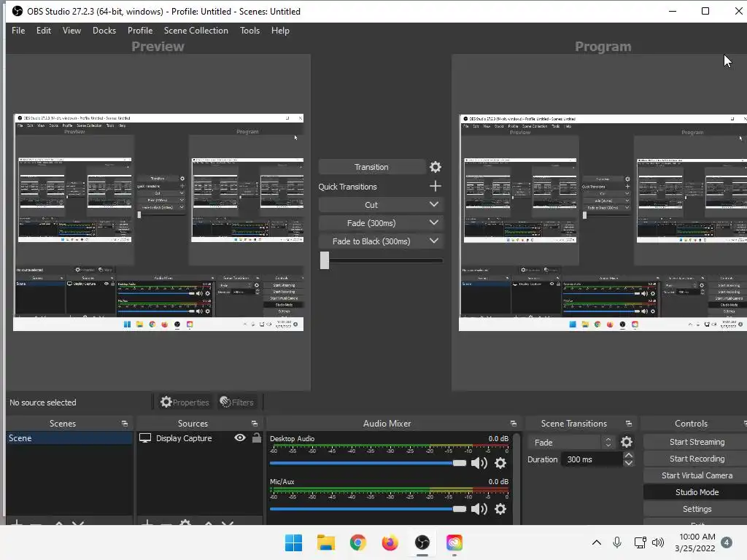Click Start Recording

[x=697, y=459]
